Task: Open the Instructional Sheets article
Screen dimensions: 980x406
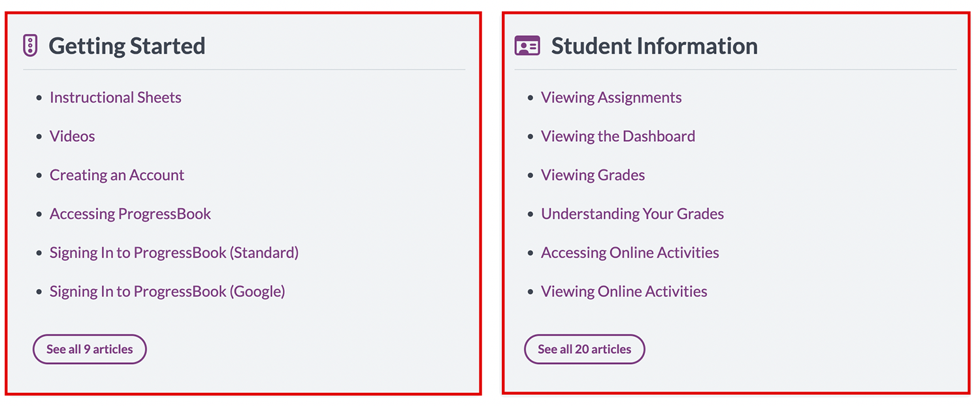Action: pyautogui.click(x=116, y=97)
